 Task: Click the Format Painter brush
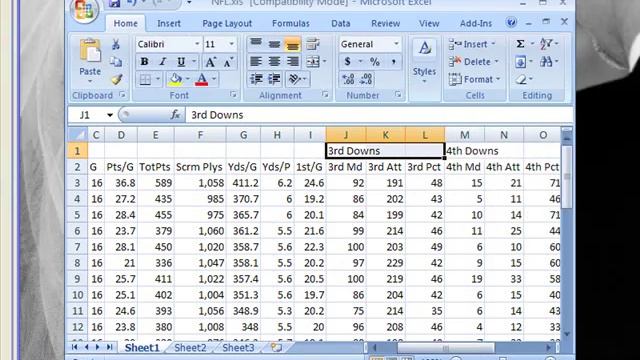click(116, 79)
